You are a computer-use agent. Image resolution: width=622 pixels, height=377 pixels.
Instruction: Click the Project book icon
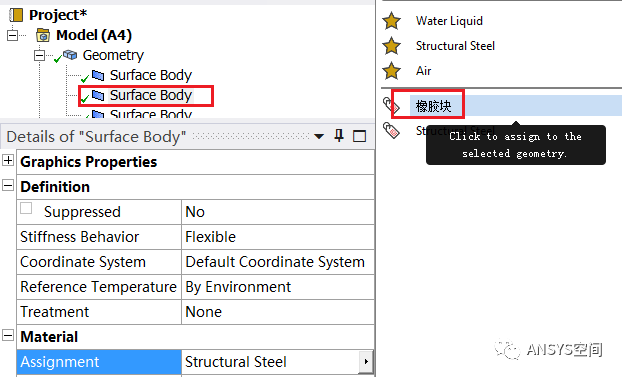point(17,15)
